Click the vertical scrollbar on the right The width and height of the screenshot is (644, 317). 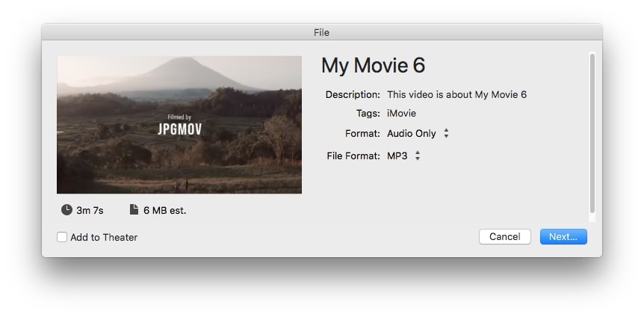point(592,135)
